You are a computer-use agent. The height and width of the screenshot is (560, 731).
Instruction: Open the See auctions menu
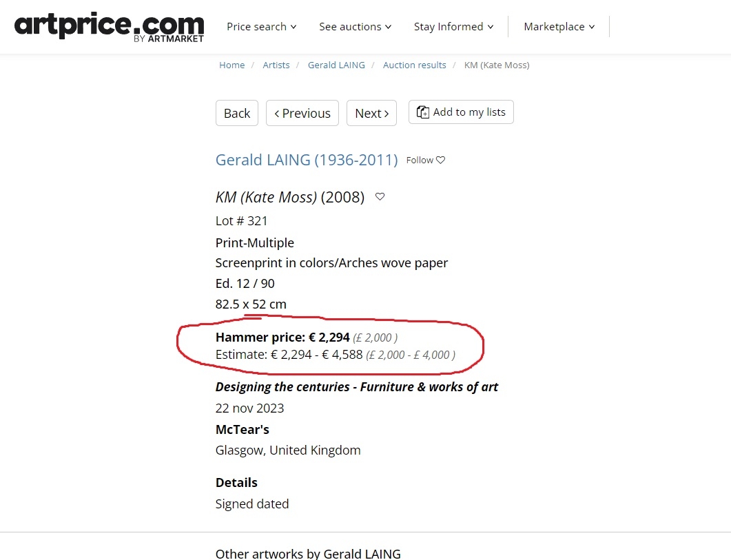coord(356,27)
